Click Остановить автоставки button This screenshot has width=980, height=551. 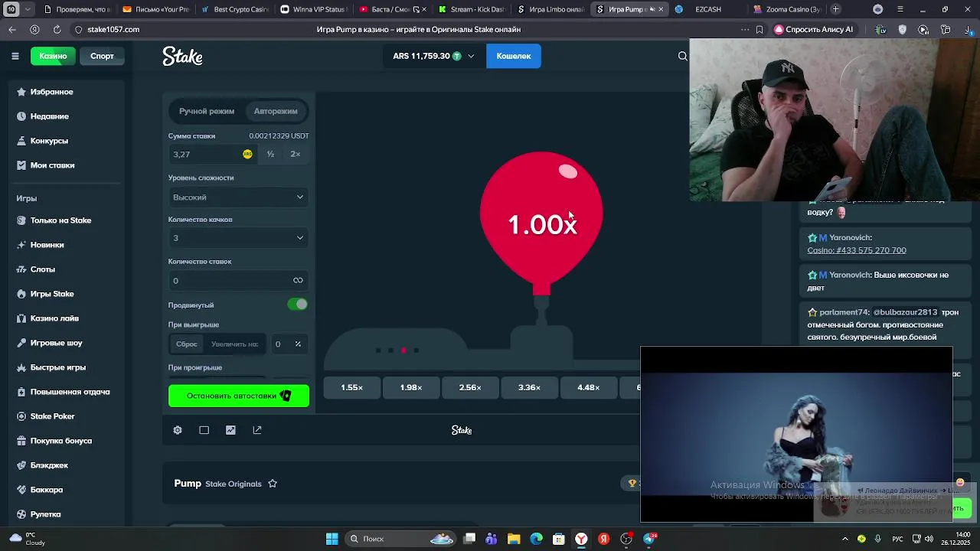click(239, 396)
